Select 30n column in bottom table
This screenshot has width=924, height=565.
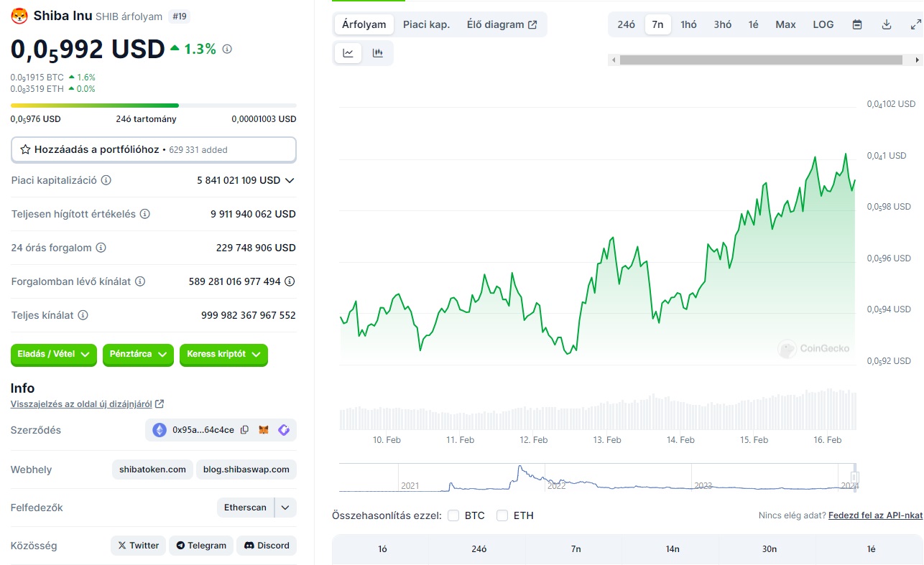coord(770,549)
